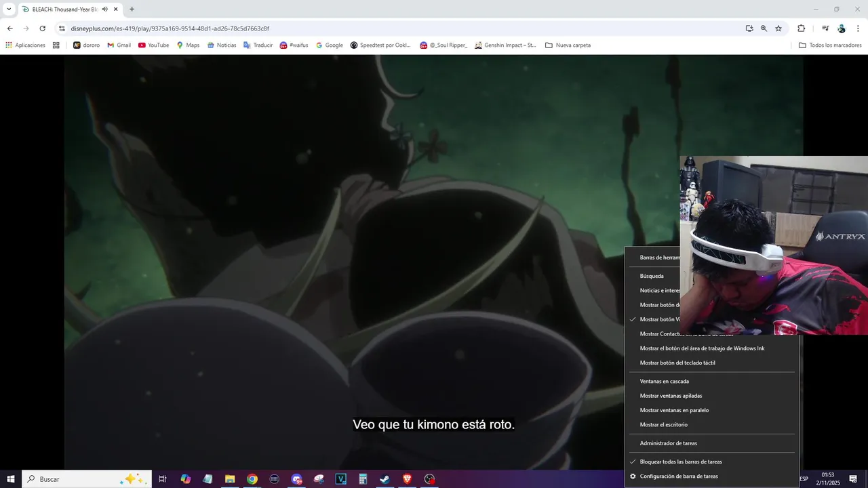Open the 'dororo' bookmark
868x488 pixels.
(87, 45)
